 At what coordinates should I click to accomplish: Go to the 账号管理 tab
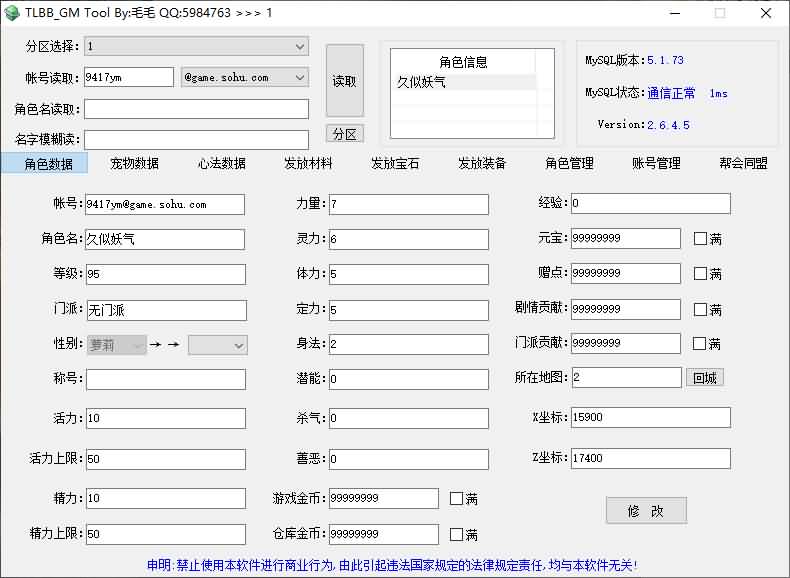[656, 163]
